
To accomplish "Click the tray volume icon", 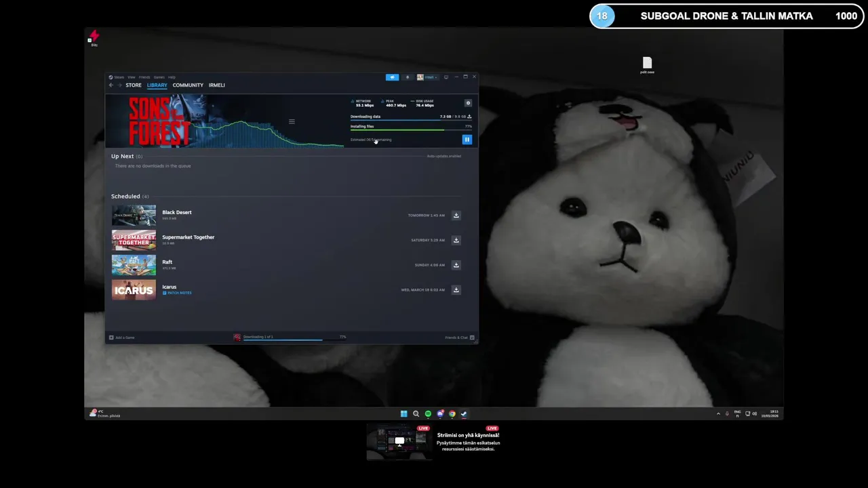I will pyautogui.click(x=754, y=413).
